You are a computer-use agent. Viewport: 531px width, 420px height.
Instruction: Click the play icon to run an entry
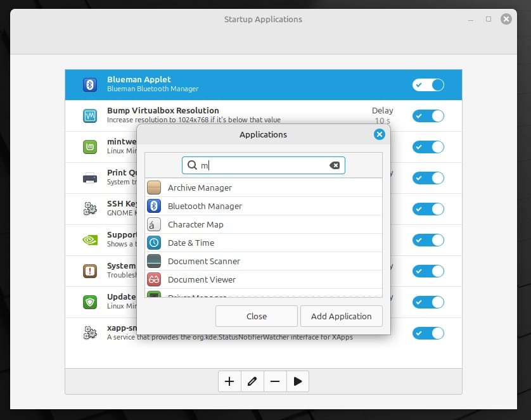[x=298, y=381]
